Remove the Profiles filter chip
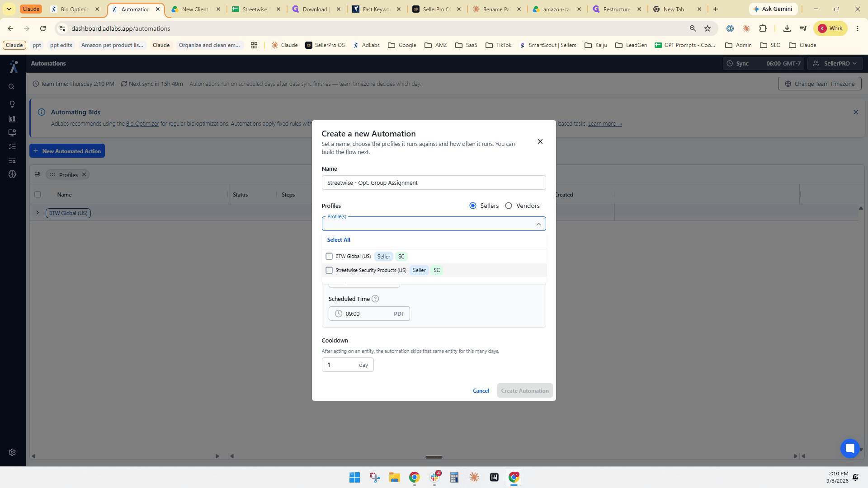The width and height of the screenshot is (868, 488). tap(84, 174)
